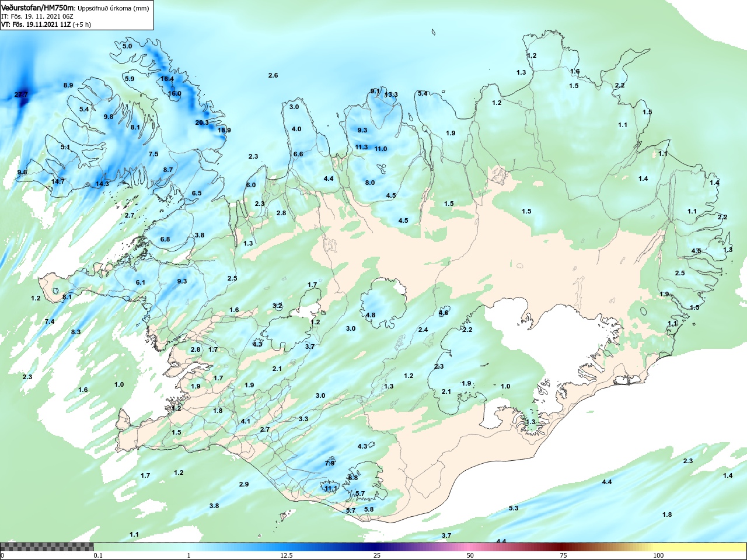Click the 7.4 value off the west coast

tap(50, 321)
